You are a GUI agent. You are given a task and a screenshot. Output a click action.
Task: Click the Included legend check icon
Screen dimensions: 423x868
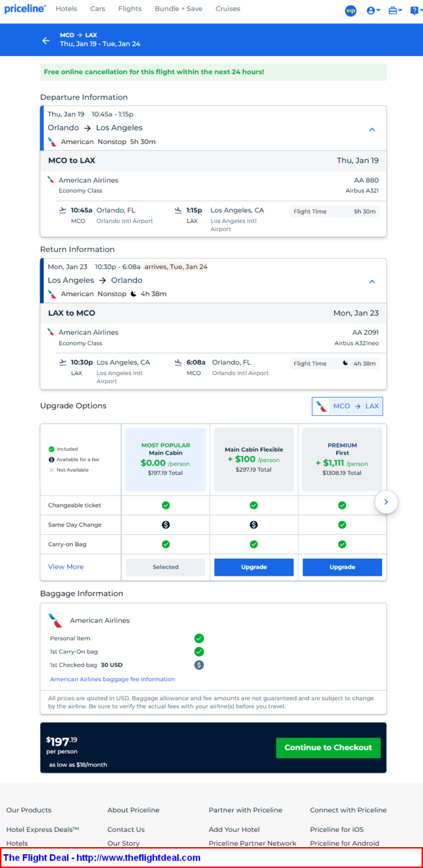pos(52,449)
